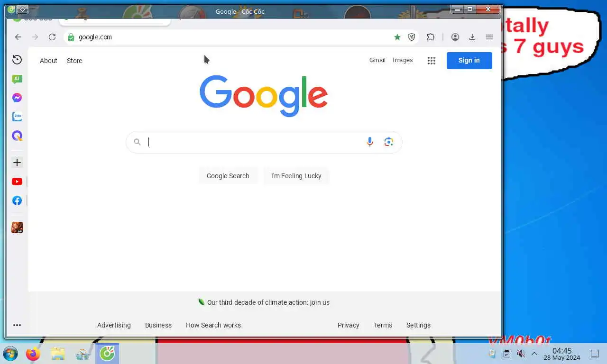607x364 pixels.
Task: Click the site security lock icon
Action: [x=71, y=37]
